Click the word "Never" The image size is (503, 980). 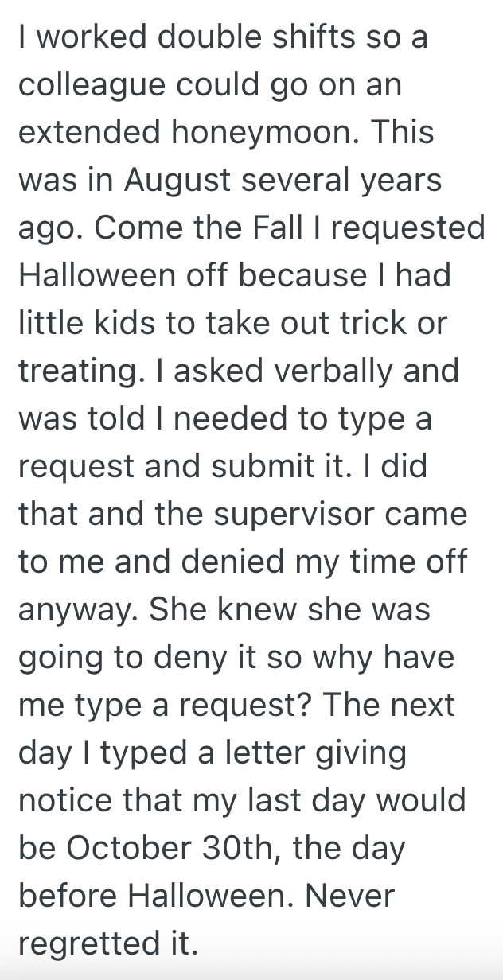(349, 896)
